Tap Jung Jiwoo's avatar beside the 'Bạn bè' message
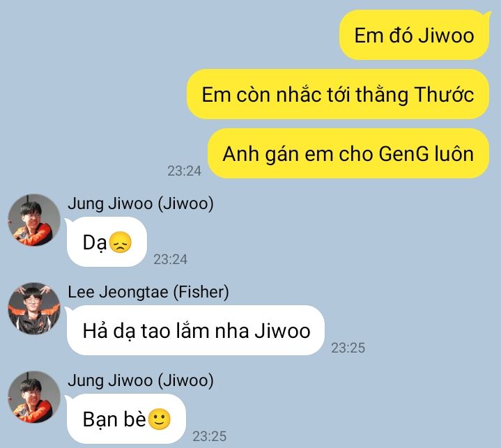 tap(34, 397)
